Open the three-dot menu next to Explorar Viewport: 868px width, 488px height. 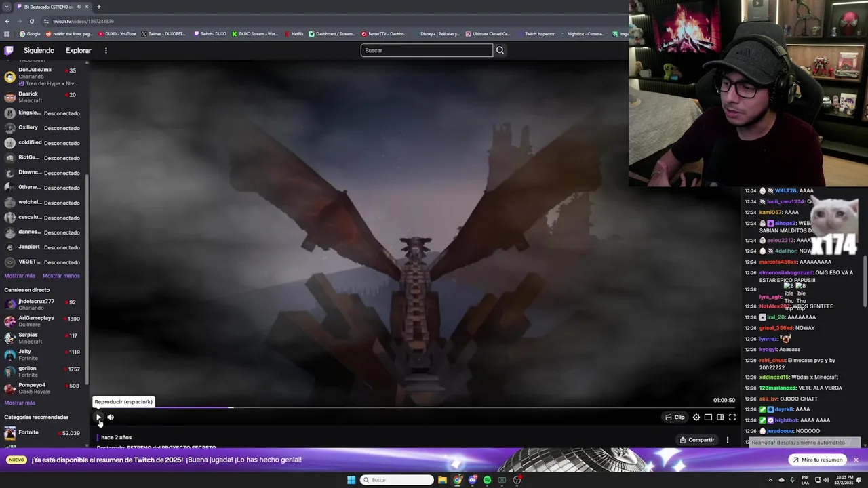pyautogui.click(x=106, y=51)
